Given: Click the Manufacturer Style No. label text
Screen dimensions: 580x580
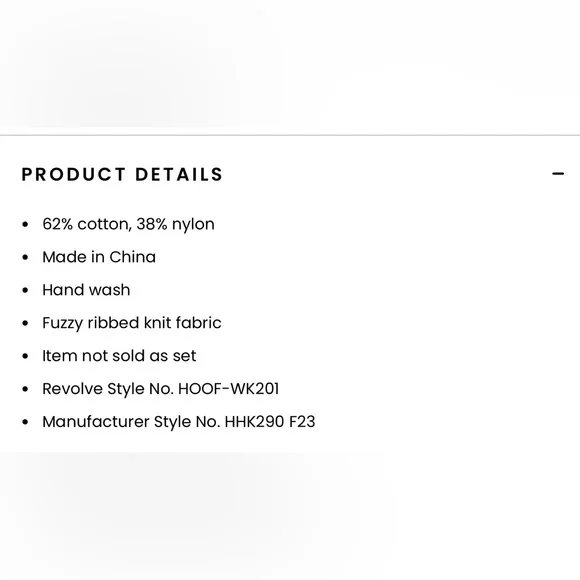Looking at the screenshot, I should (x=131, y=422).
